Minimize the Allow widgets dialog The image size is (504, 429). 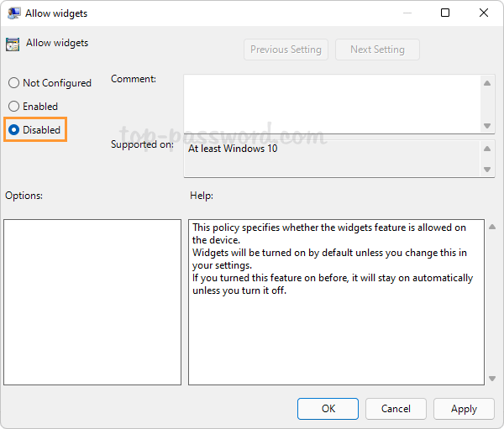(407, 13)
